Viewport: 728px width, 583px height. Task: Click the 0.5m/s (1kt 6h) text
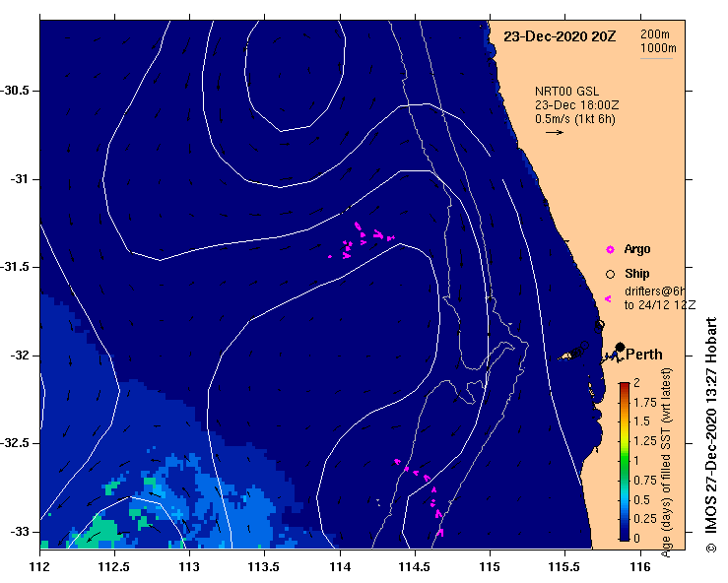coord(574,119)
